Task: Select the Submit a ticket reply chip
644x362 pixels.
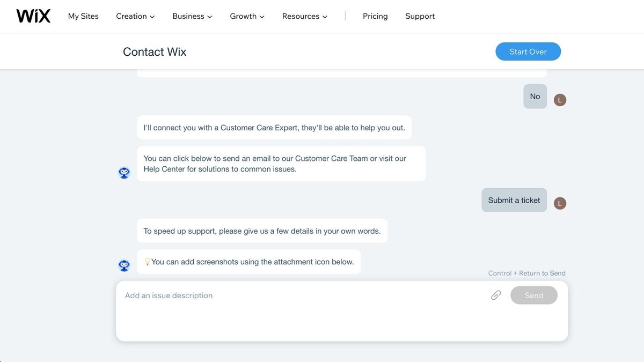Action: (514, 200)
